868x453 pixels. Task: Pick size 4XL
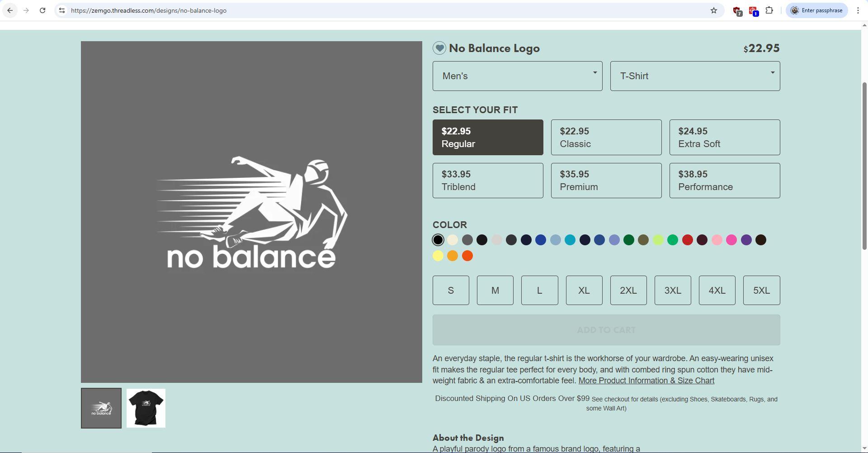pyautogui.click(x=717, y=291)
